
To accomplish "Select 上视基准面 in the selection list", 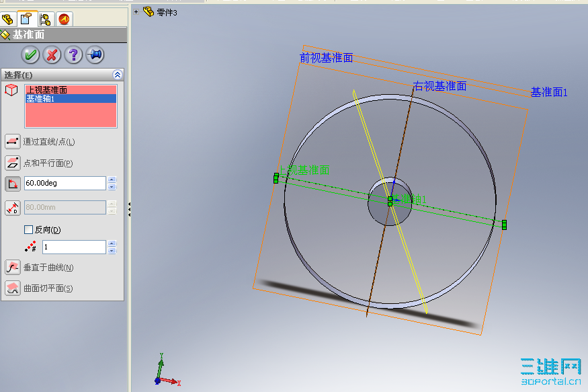I will (71, 90).
